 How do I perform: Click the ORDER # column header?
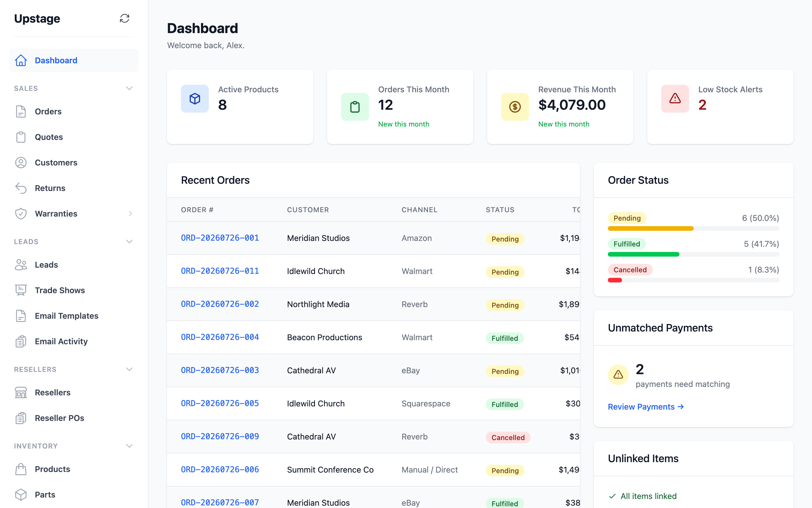(x=197, y=210)
